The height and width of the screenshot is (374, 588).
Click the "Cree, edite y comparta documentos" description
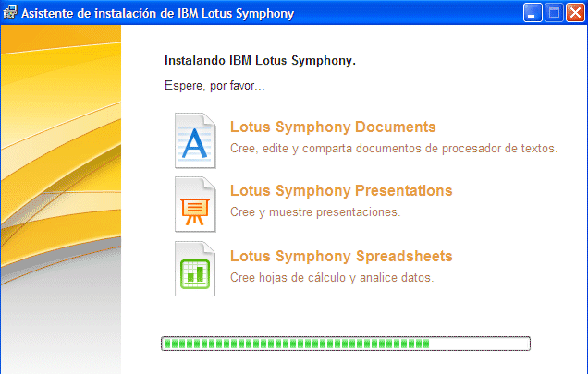(394, 149)
